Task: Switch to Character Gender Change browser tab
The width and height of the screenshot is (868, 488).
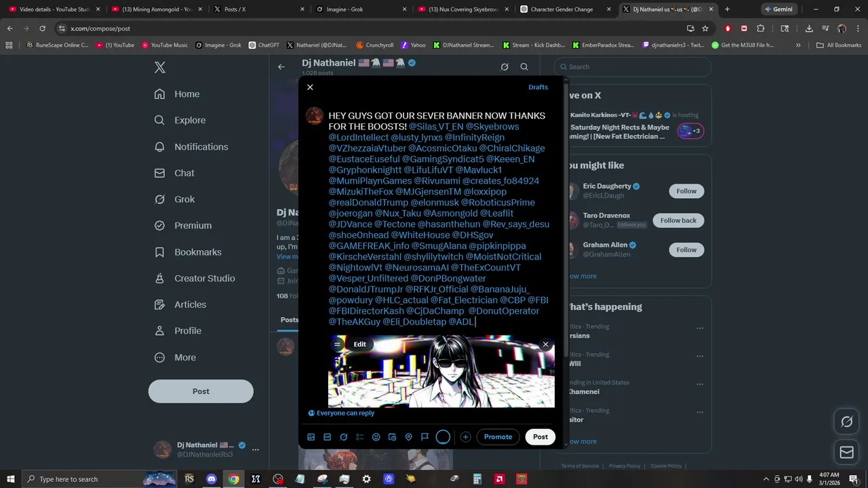Action: (566, 9)
